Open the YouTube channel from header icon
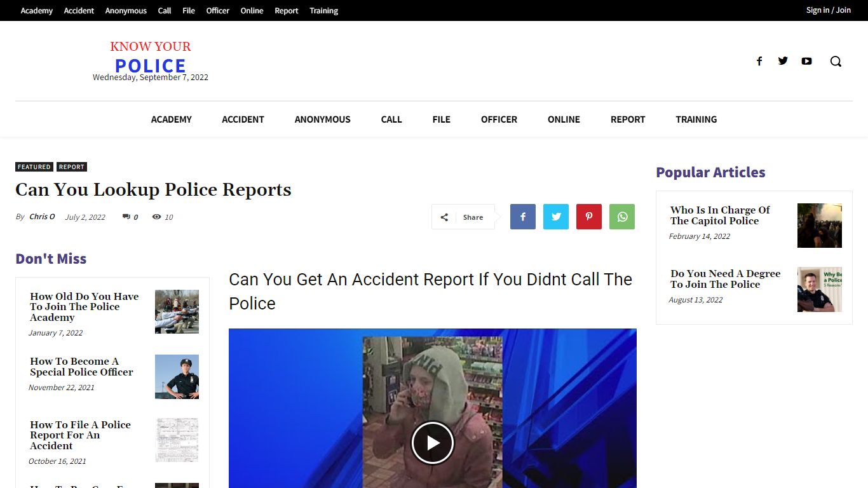868x488 pixels. point(806,61)
